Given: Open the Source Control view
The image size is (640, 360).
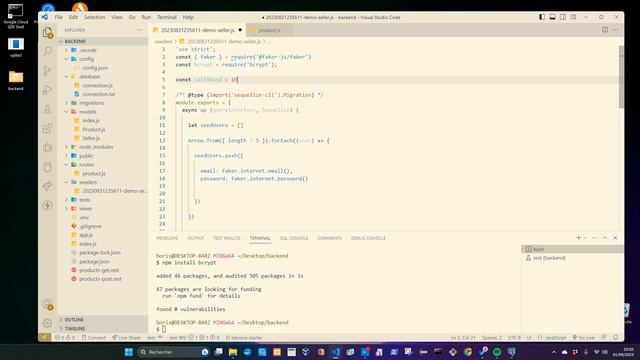Looking at the screenshot, I should click(48, 70).
